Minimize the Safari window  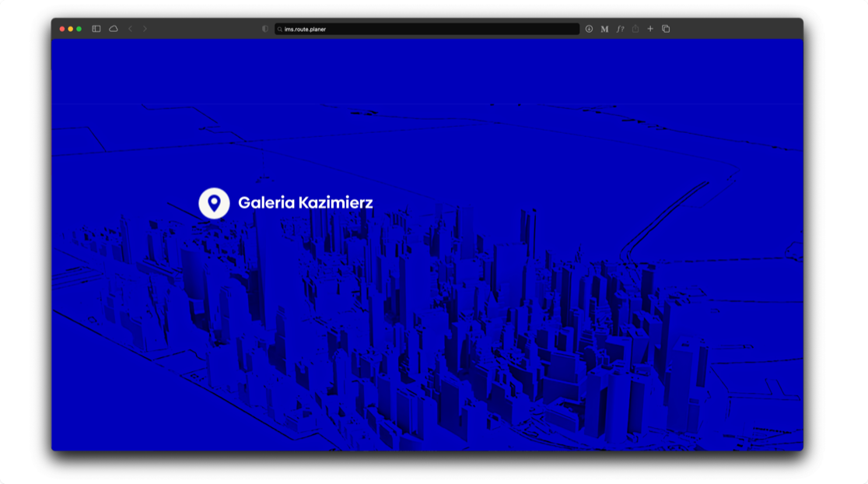pos(70,29)
